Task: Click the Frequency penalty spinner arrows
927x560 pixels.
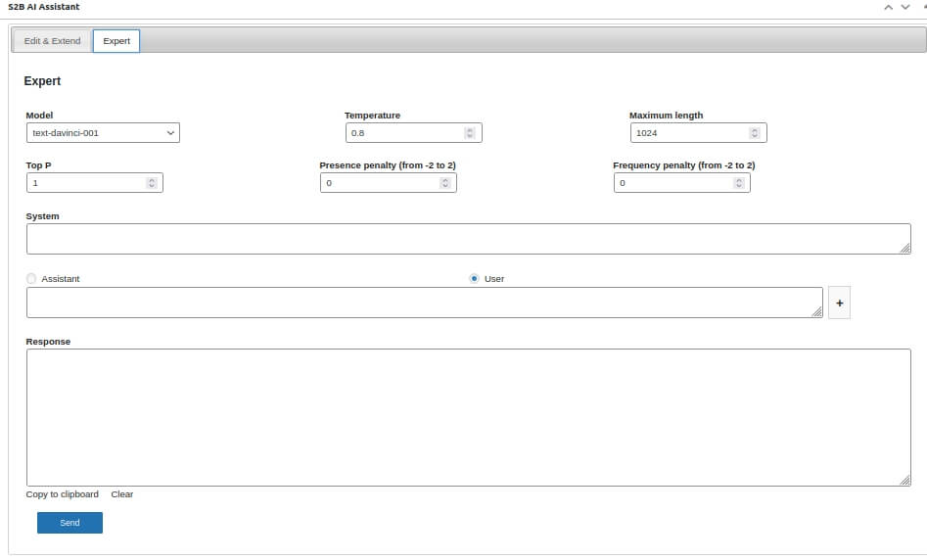Action: click(x=738, y=183)
